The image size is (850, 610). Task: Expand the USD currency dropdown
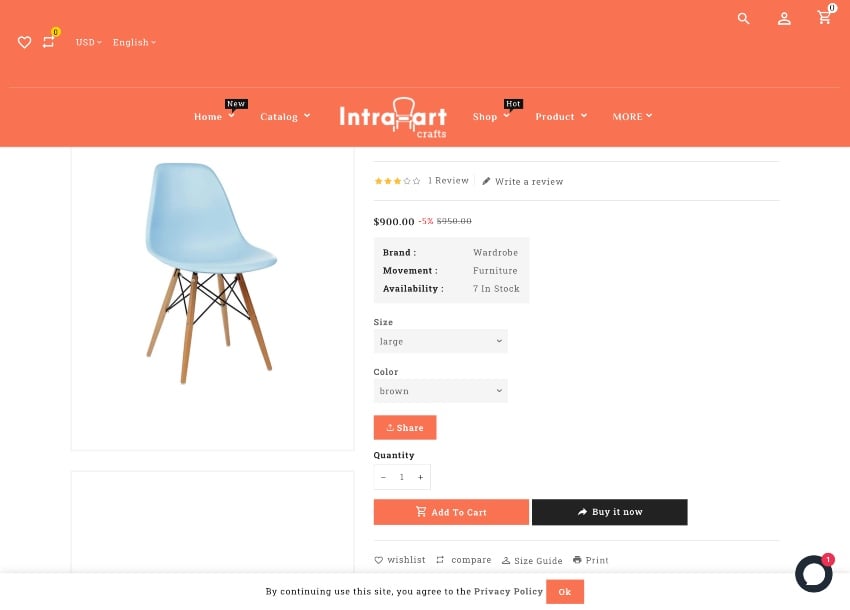tap(88, 42)
